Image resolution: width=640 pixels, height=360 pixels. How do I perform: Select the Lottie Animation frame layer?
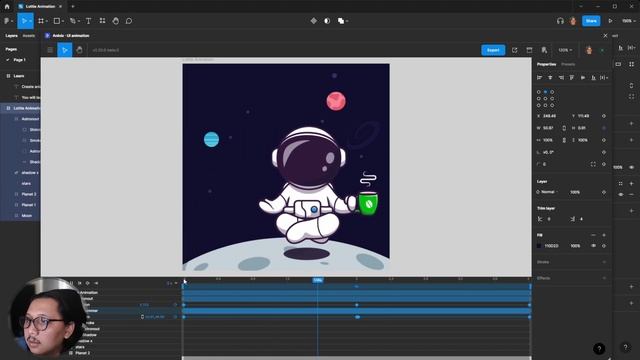(20, 108)
